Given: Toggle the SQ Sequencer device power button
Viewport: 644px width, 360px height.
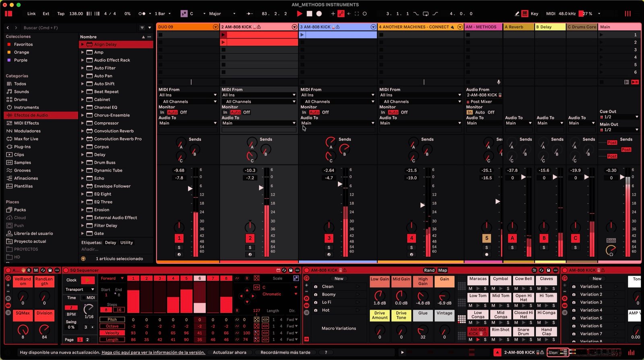Looking at the screenshot, I should [66, 270].
